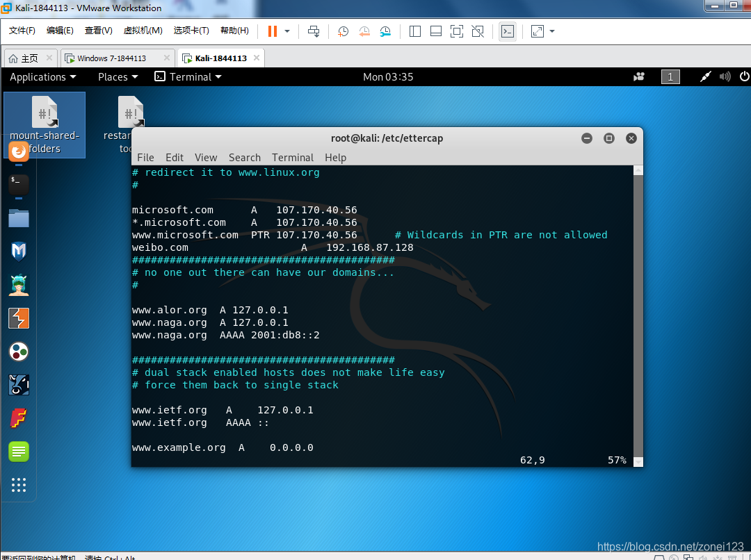Expand the Kali Applications menu
This screenshot has width=751, height=560.
(43, 77)
